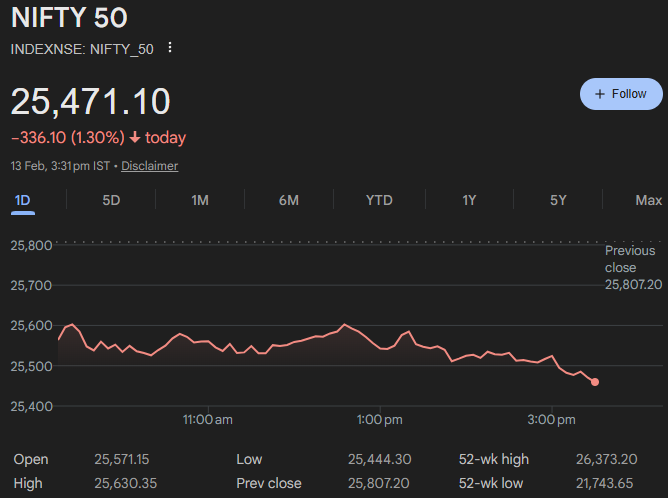Screen dimensions: 668x498
Task: Show the 1M chart range
Action: point(200,200)
